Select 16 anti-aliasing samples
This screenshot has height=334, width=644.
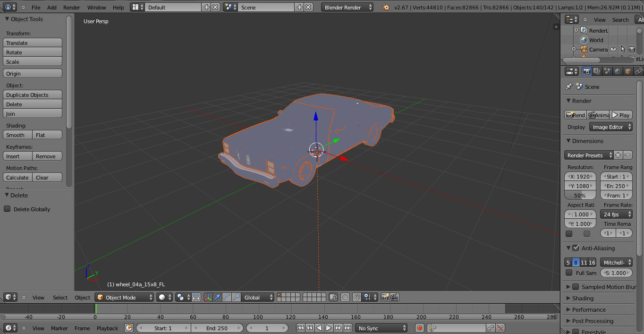[592, 262]
